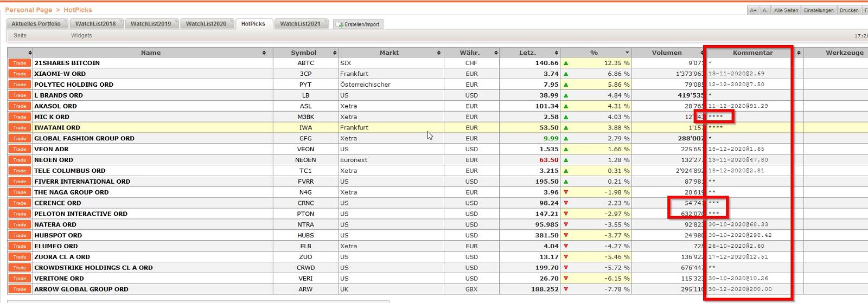This screenshot has height=303, width=868.
Task: Click sort arrows right of the Kommentar header
Action: click(799, 53)
